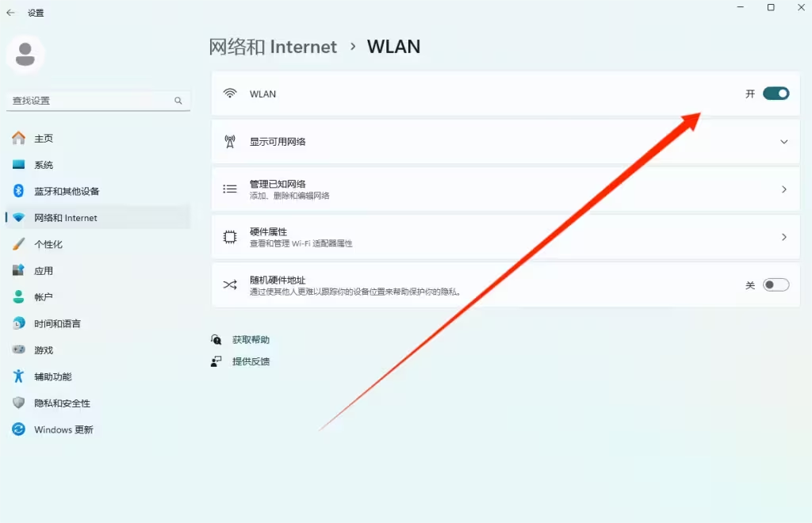Click the 主页 home icon
This screenshot has width=812, height=523.
pyautogui.click(x=19, y=138)
